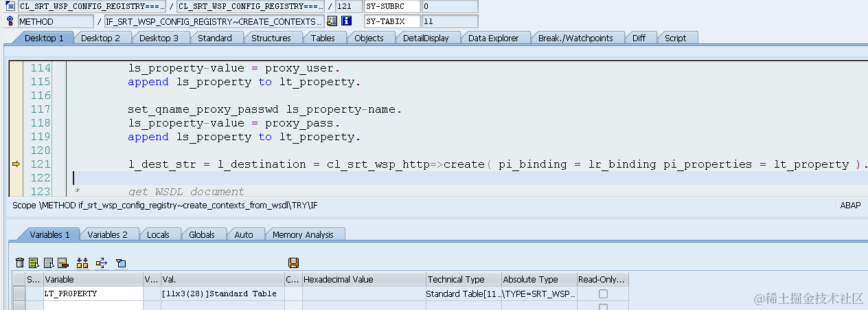
Task: Click the ABAP label in the scope bar
Action: 850,206
